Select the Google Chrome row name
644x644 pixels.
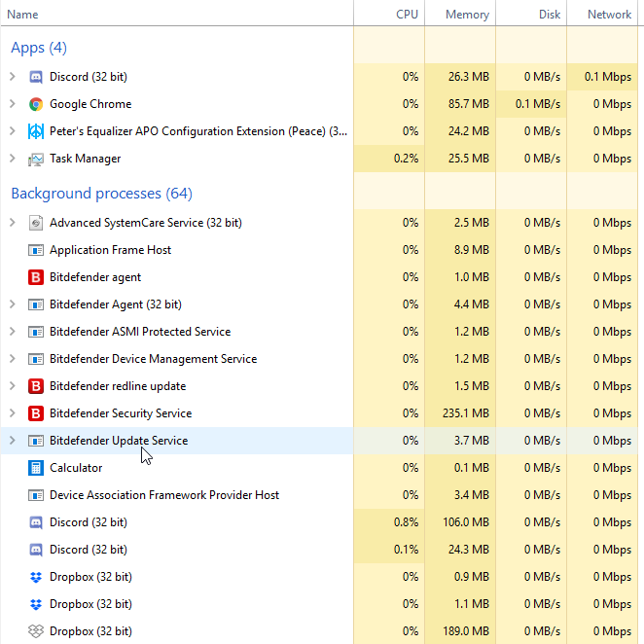coord(90,104)
